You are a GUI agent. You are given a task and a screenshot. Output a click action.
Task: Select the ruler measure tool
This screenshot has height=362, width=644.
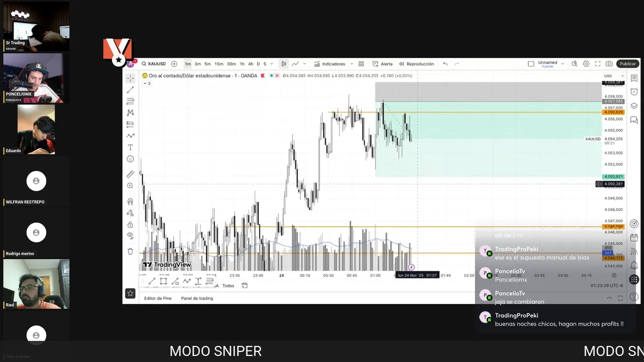pyautogui.click(x=130, y=174)
